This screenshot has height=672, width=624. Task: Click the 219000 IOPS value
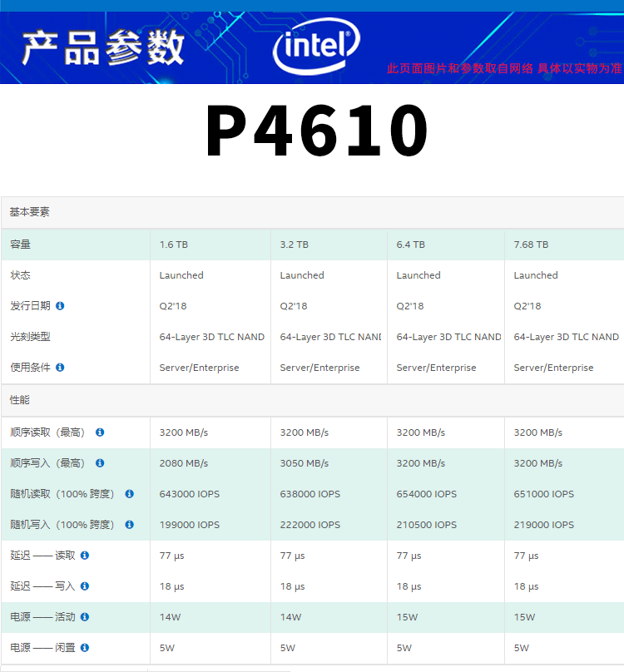[x=543, y=525]
